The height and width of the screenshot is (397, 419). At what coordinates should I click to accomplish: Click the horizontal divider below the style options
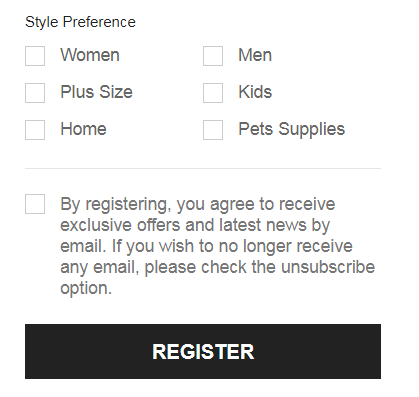click(x=203, y=169)
